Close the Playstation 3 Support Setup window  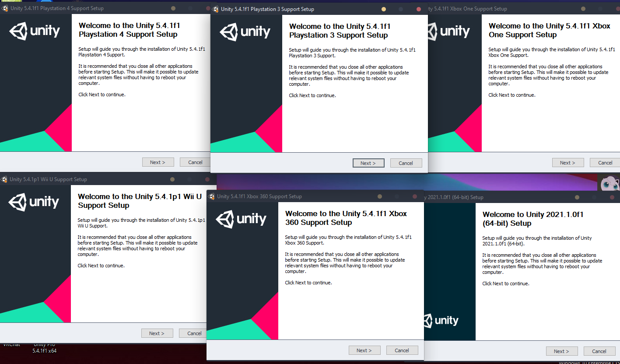419,9
